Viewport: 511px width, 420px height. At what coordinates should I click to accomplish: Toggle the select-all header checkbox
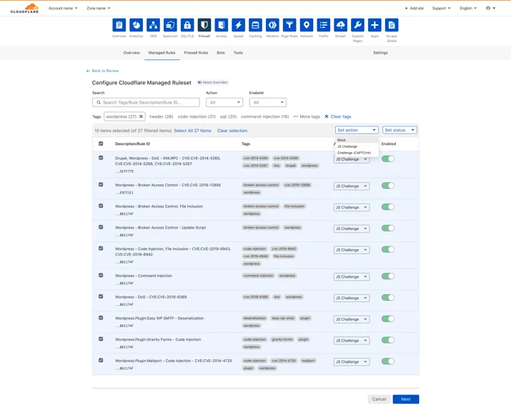pyautogui.click(x=101, y=144)
